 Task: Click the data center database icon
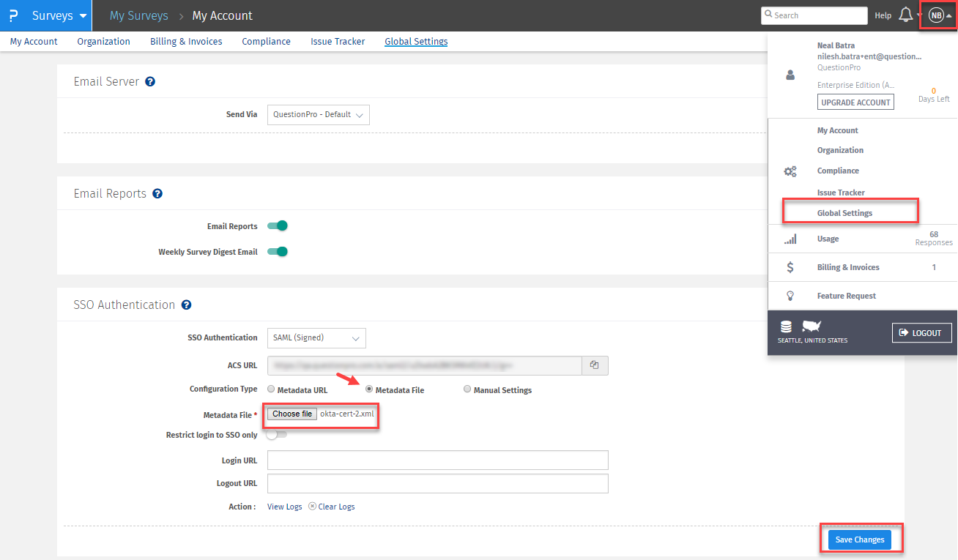point(786,326)
